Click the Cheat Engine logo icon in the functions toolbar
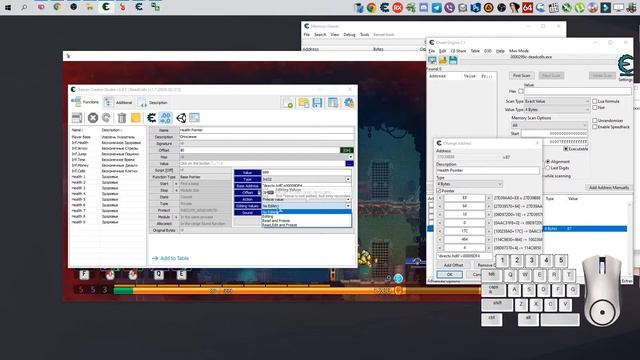The image size is (640, 360). point(151,118)
